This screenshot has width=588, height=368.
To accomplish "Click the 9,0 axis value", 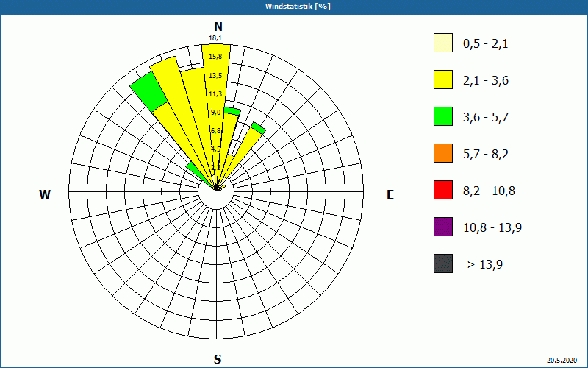I will point(215,112).
